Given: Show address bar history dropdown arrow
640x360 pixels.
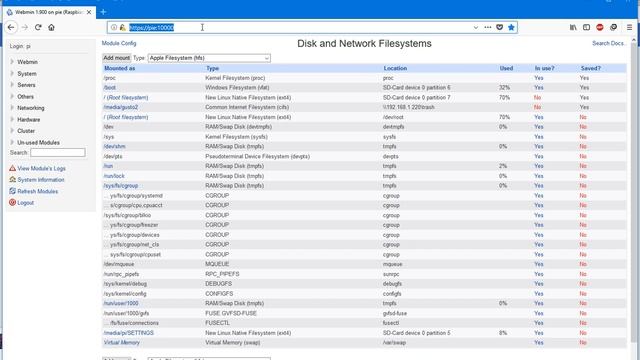Looking at the screenshot, I should coord(476,27).
